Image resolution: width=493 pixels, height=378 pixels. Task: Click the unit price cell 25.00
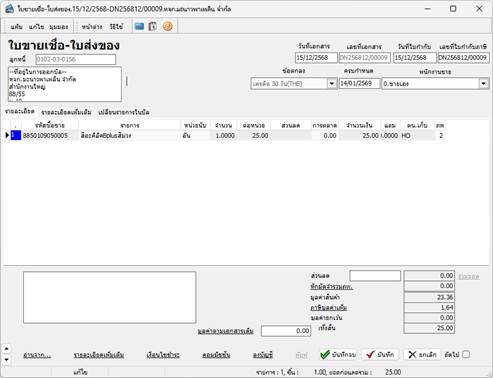click(x=254, y=136)
